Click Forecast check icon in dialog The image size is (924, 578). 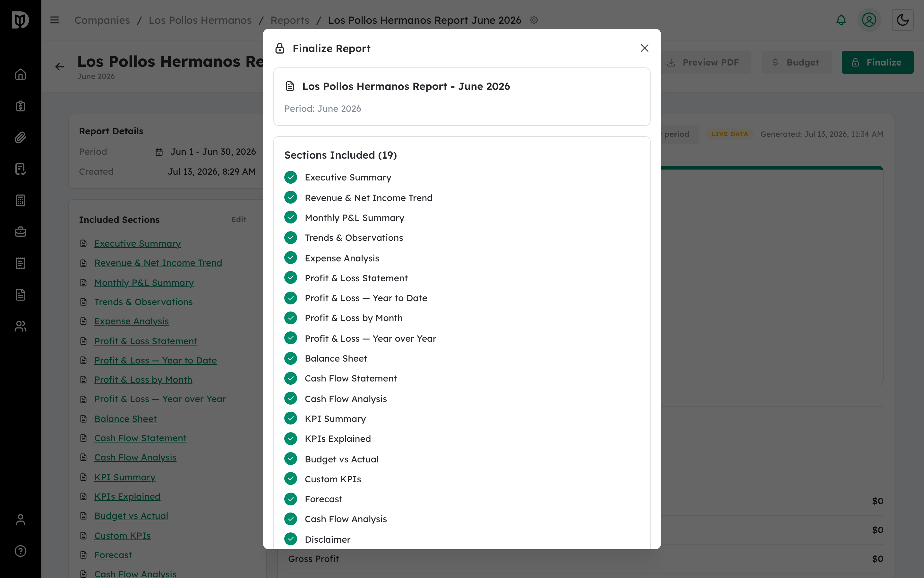tap(291, 499)
